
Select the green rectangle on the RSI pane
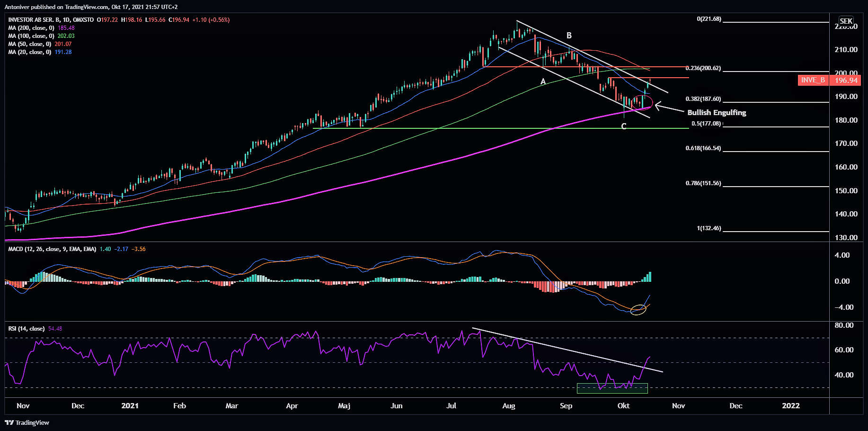click(x=612, y=388)
